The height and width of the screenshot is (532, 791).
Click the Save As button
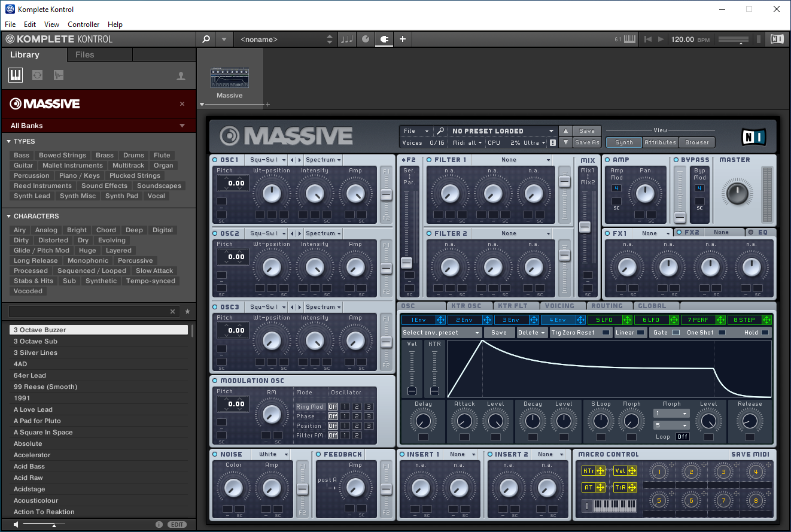(586, 142)
